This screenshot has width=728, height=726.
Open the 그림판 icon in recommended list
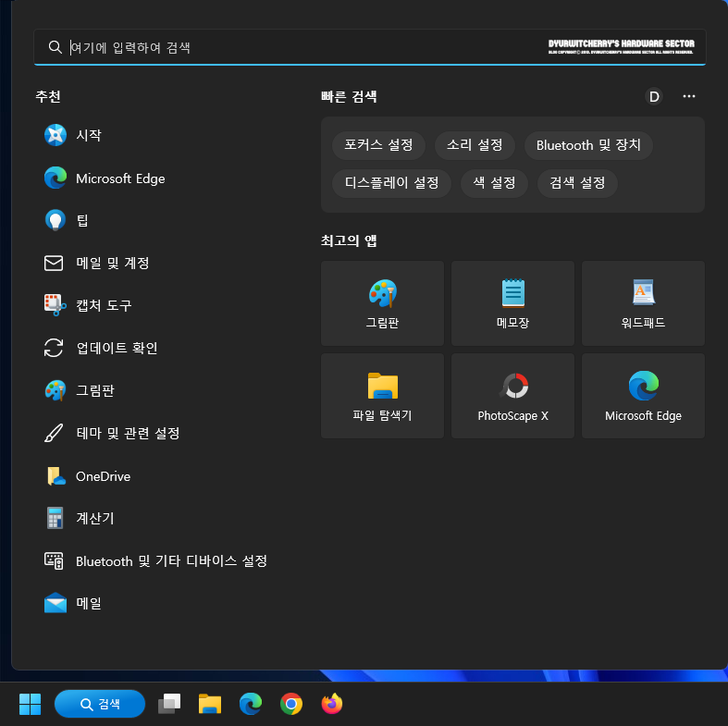(55, 390)
